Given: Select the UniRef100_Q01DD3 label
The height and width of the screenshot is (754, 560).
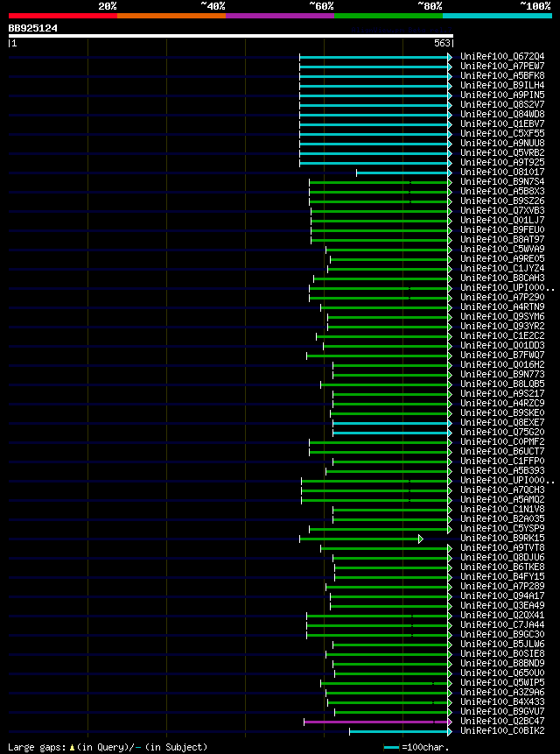Looking at the screenshot, I should [x=502, y=345].
